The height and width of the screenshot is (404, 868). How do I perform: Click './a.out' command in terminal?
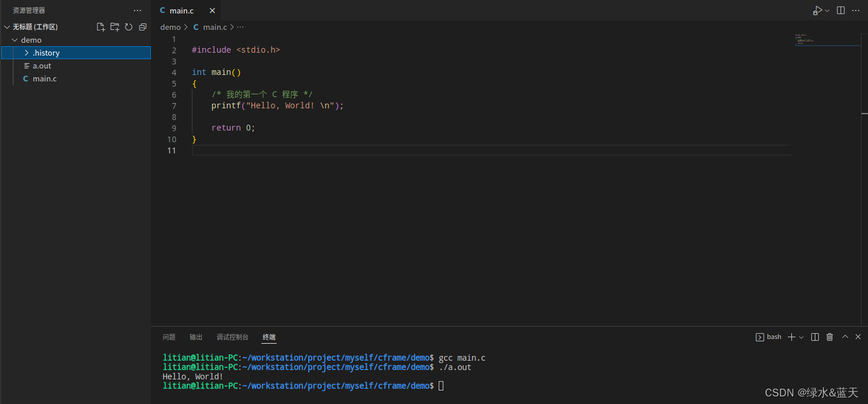click(x=455, y=367)
